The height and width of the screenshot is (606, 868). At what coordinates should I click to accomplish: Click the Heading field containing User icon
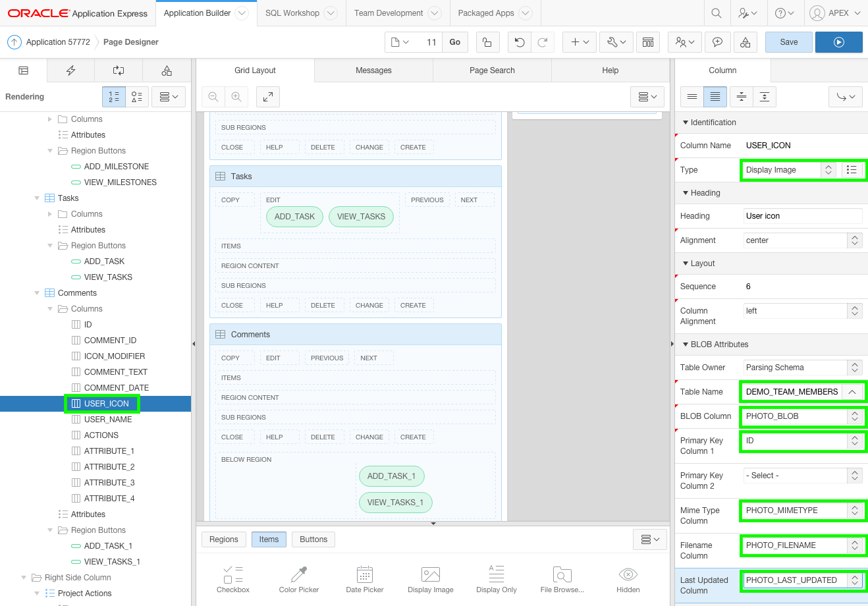coord(803,216)
